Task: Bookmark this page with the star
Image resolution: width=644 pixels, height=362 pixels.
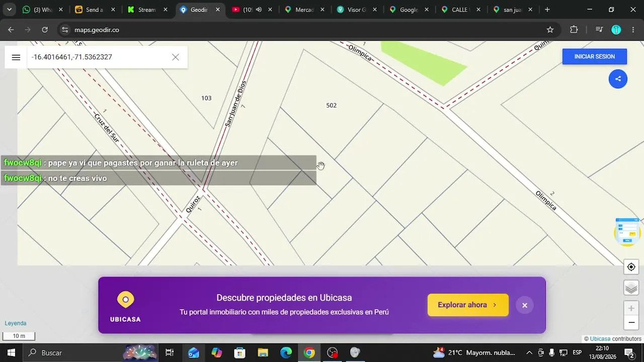Action: pos(550,30)
